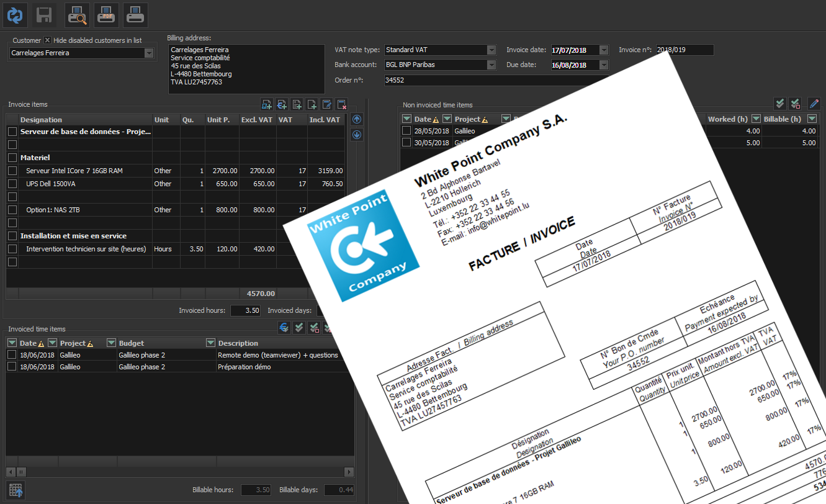This screenshot has width=826, height=504.
Task: Click the red X delete invoice item icon
Action: pos(342,104)
